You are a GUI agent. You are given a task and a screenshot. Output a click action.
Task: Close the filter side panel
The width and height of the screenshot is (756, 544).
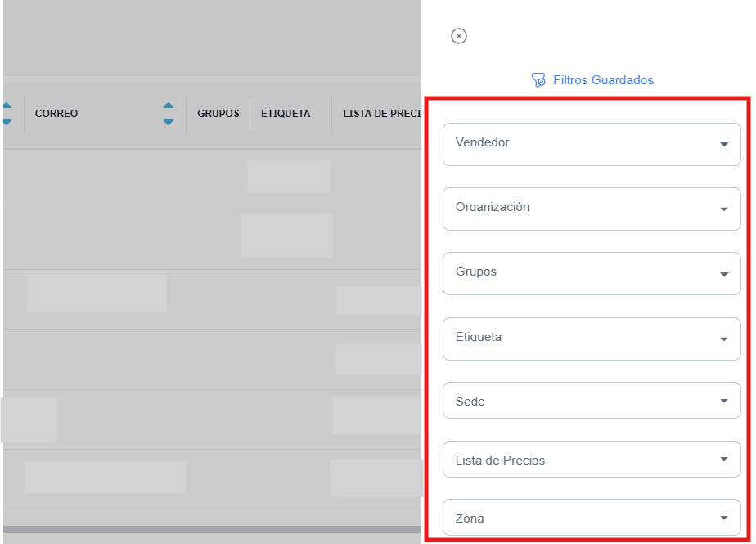(459, 36)
